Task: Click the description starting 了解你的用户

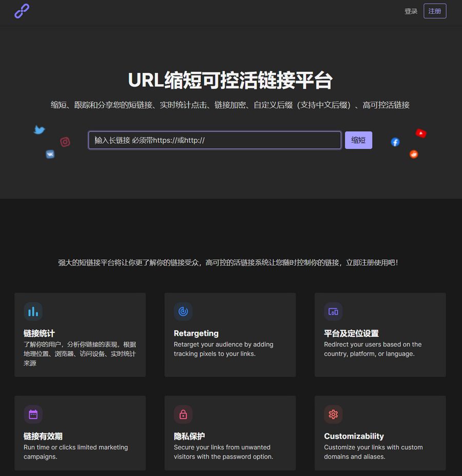Action: [x=80, y=354]
